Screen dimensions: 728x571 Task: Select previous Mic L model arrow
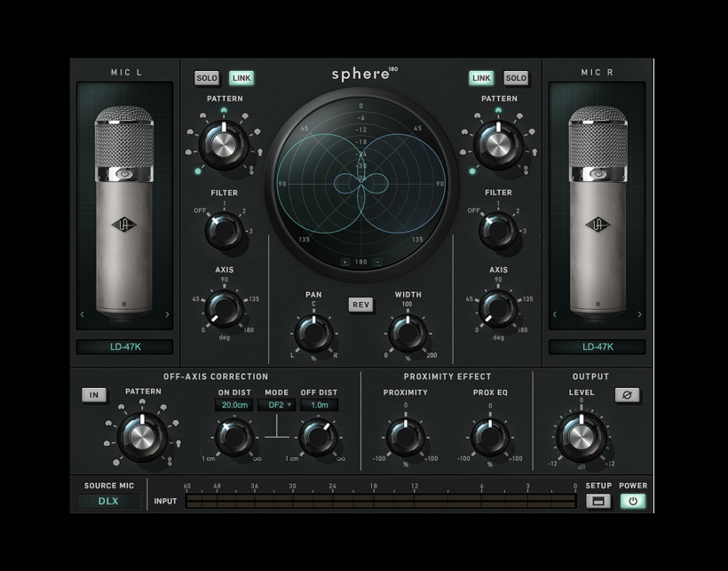83,314
